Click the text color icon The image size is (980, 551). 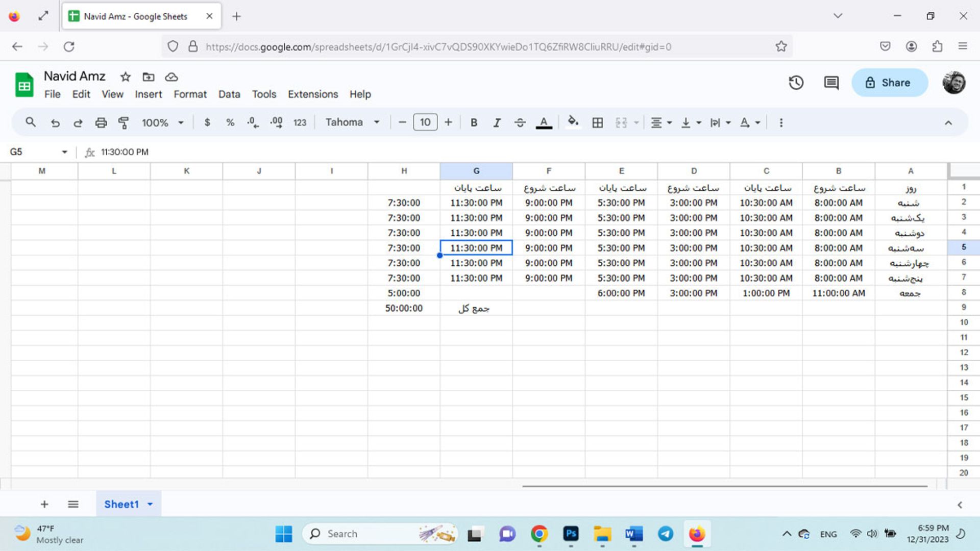544,122
